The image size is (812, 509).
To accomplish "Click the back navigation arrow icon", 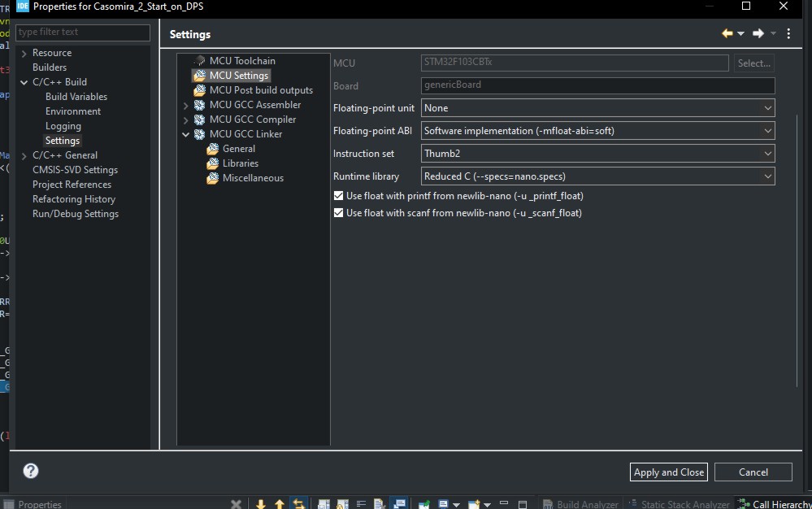I will coord(727,33).
